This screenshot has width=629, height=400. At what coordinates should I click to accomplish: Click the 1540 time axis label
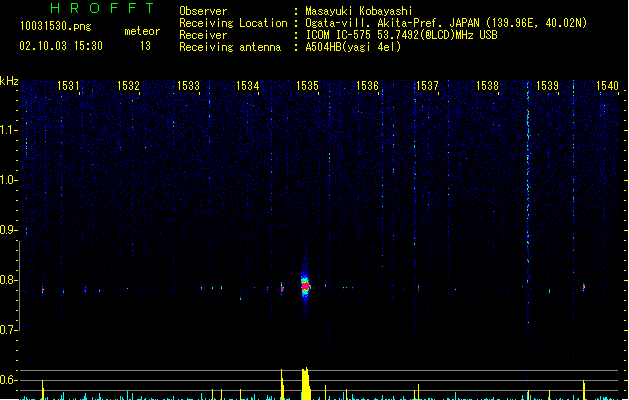pos(607,86)
